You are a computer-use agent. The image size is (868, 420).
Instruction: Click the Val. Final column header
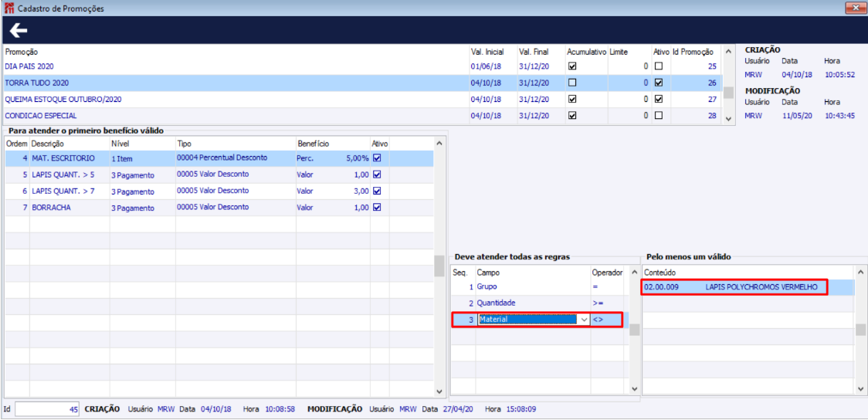point(534,52)
